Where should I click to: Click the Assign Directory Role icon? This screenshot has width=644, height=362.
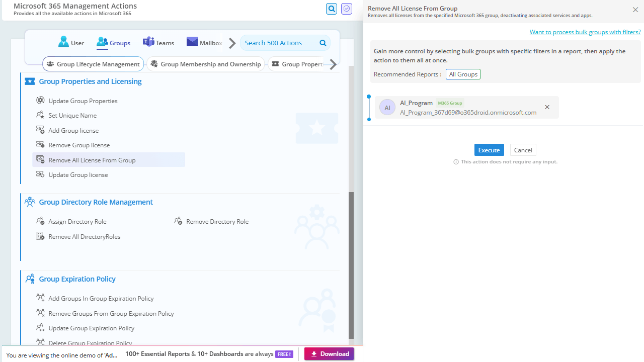[x=40, y=221]
